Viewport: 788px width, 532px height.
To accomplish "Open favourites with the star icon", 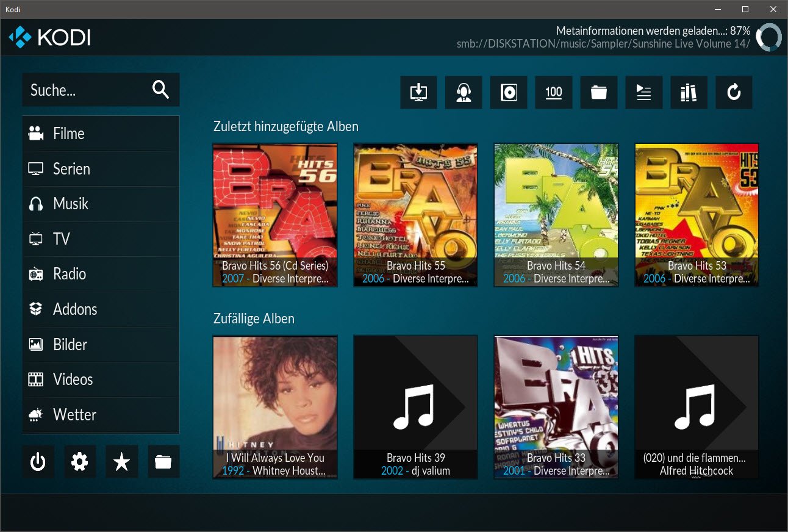I will pyautogui.click(x=122, y=462).
